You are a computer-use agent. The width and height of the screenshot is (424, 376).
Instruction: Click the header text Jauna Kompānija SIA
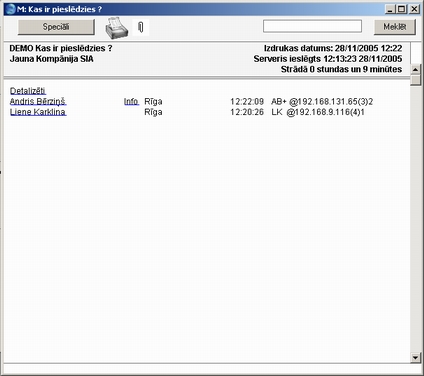[52, 59]
